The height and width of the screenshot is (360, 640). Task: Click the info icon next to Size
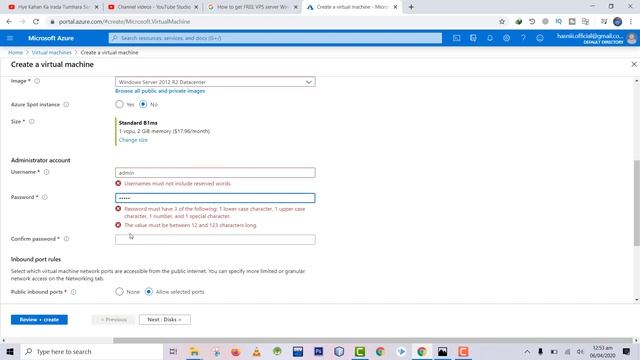[32, 121]
